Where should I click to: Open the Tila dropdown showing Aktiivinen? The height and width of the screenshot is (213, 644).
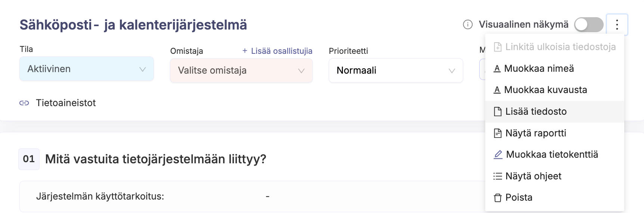coord(87,69)
